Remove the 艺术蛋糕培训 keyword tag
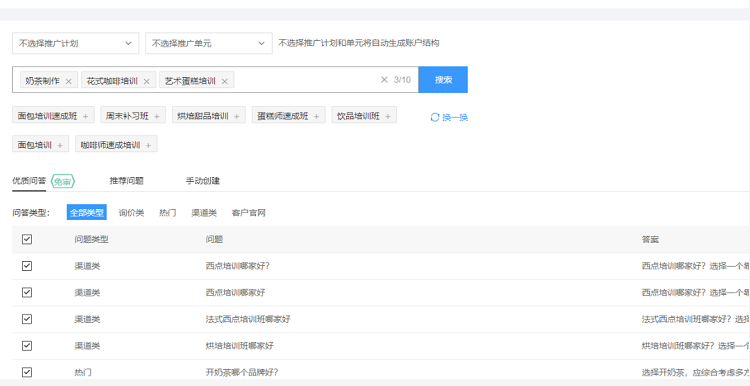Viewport: 750px width, 386px height. pos(224,81)
